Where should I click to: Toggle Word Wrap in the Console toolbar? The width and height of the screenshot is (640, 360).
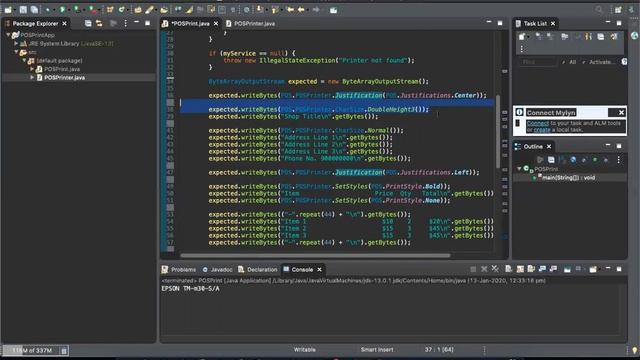click(531, 269)
